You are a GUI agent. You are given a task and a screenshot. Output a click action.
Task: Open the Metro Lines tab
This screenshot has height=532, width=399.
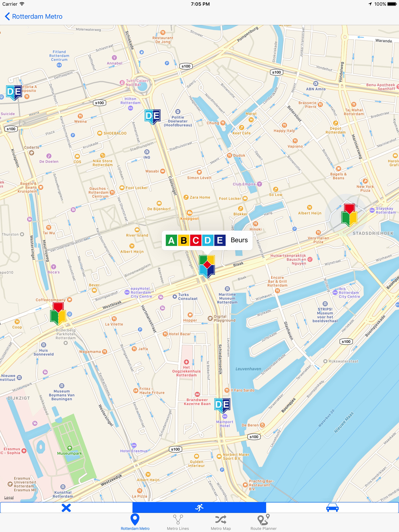click(x=178, y=522)
